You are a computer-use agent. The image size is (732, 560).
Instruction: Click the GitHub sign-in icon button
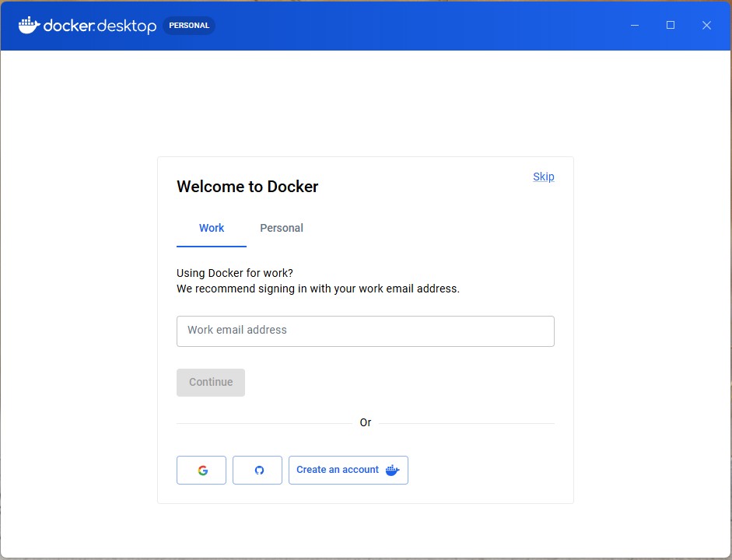coord(257,471)
